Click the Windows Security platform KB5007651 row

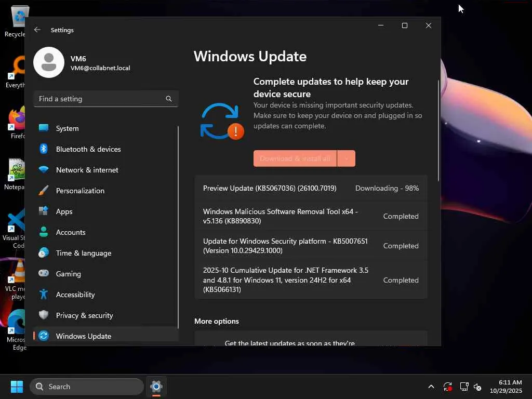[x=311, y=246]
